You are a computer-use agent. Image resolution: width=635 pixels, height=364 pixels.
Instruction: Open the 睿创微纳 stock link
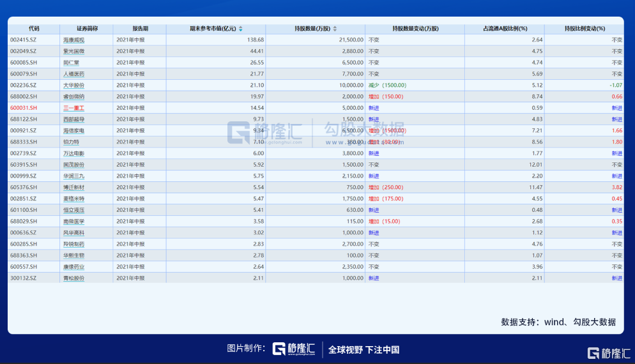coord(73,97)
